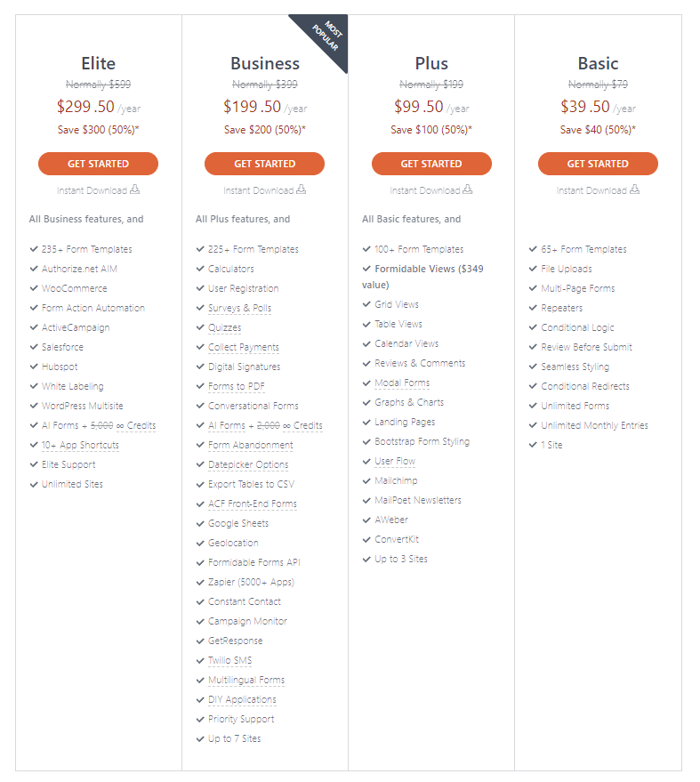Open the Surveys & Polls link
The height and width of the screenshot is (782, 700).
pyautogui.click(x=239, y=308)
